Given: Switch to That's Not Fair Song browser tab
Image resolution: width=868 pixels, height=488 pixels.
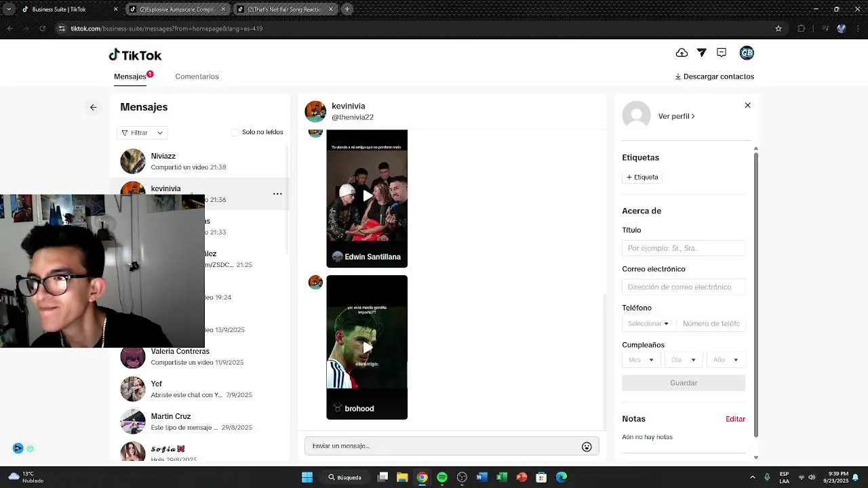Looking at the screenshot, I should [x=286, y=9].
